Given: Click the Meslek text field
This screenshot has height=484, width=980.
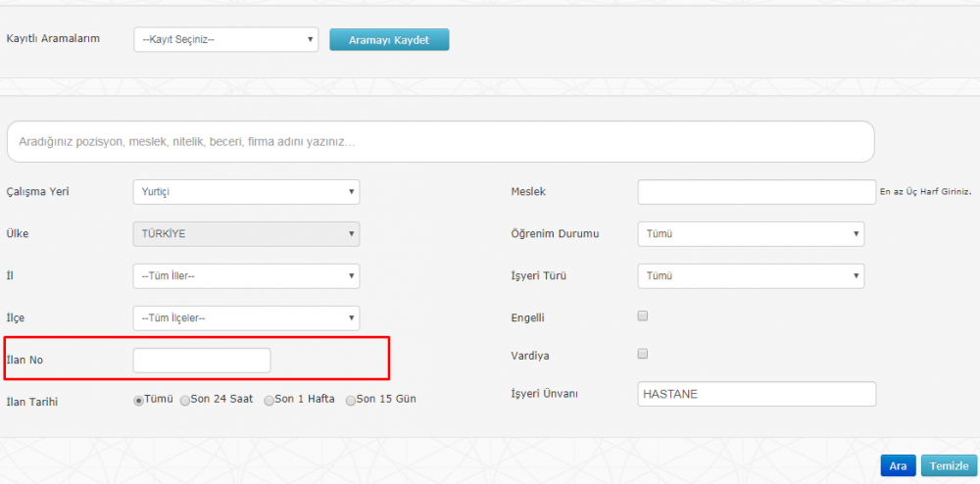Looking at the screenshot, I should 756,192.
